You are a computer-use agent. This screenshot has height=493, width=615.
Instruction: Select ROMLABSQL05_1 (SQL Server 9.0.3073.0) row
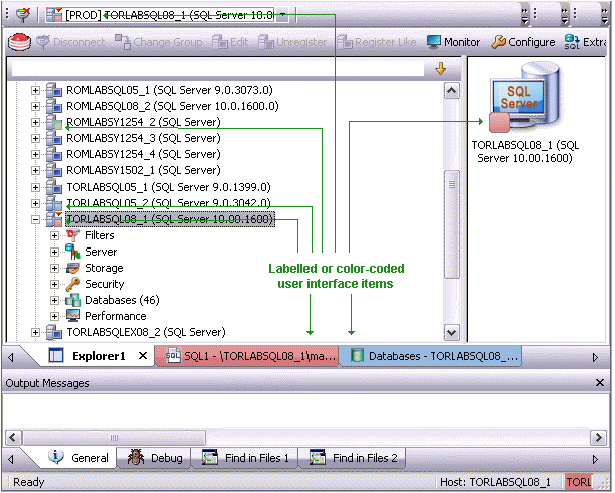coord(169,90)
